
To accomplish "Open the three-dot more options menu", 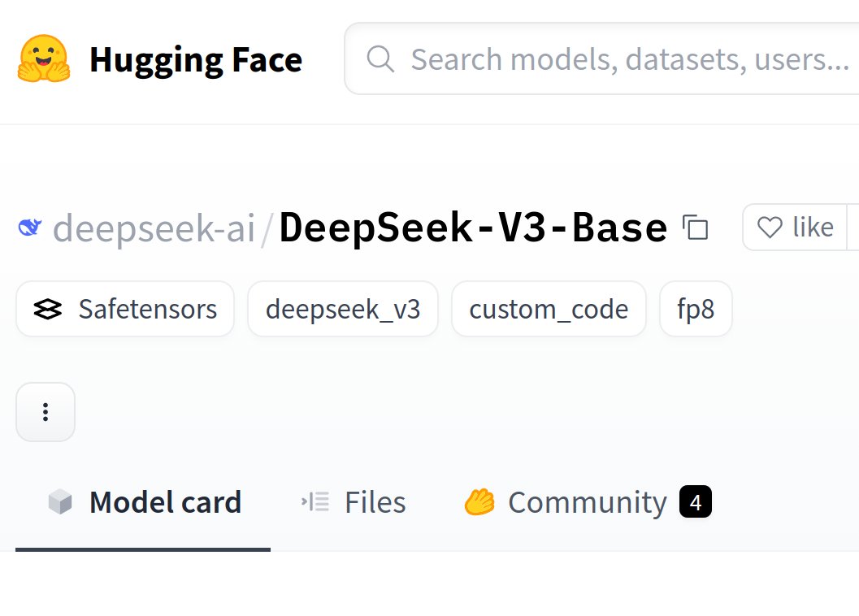I will click(46, 411).
